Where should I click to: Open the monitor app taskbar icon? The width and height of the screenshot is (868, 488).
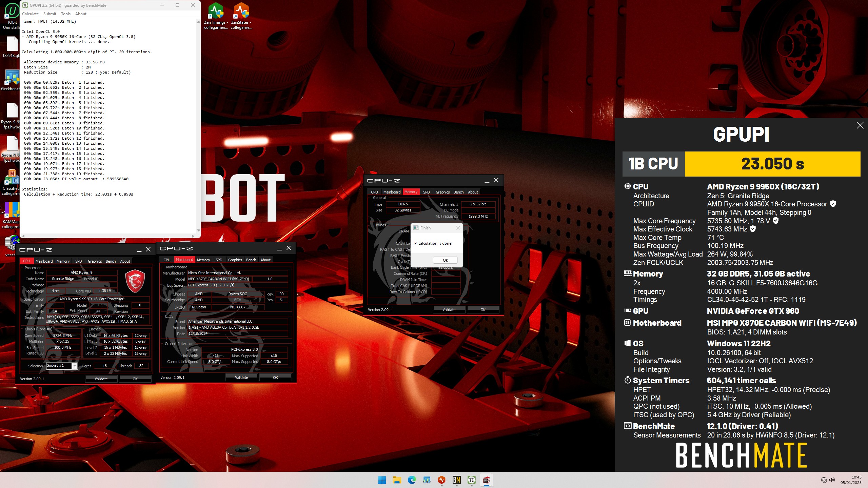[427, 480]
